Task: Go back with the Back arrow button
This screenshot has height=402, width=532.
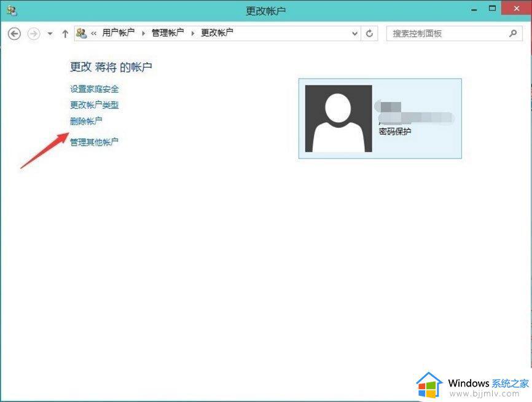Action: pyautogui.click(x=14, y=34)
